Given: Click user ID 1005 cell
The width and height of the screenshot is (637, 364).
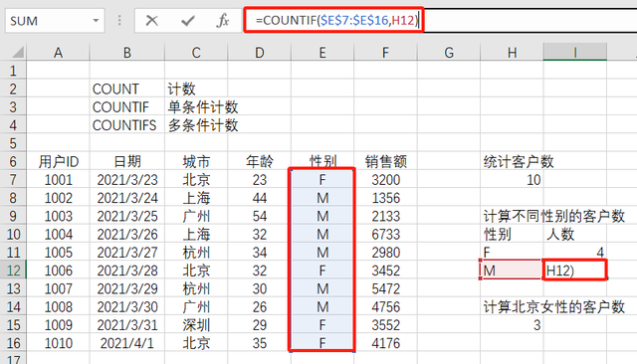Looking at the screenshot, I should pos(58,253).
